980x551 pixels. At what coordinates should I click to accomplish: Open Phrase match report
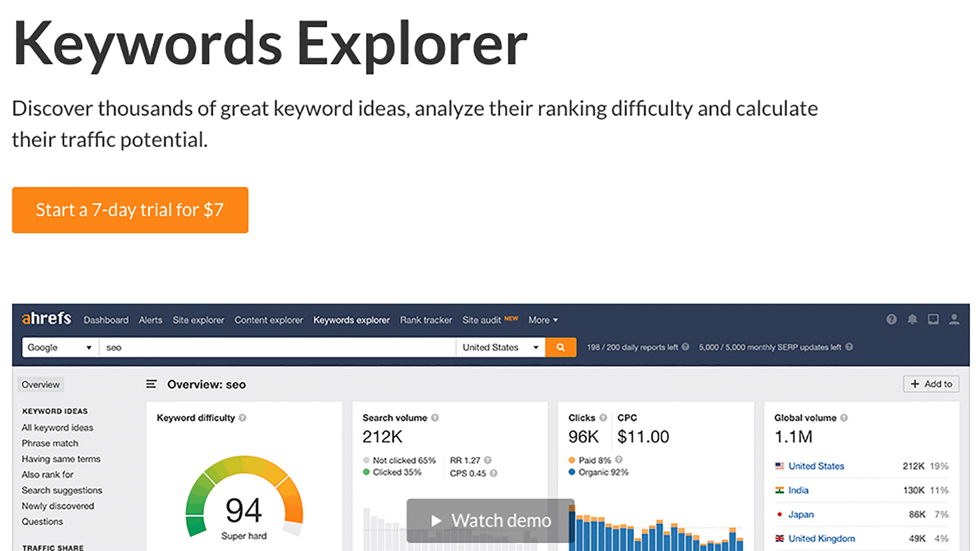tap(50, 443)
